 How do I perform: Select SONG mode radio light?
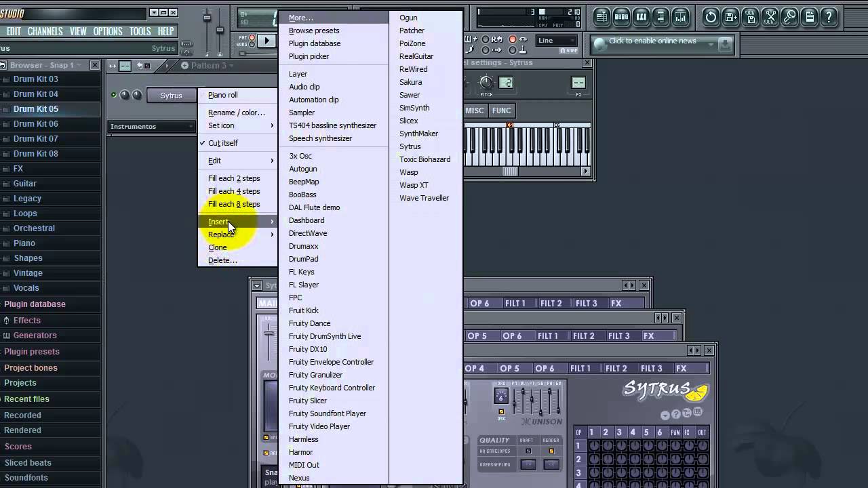252,44
